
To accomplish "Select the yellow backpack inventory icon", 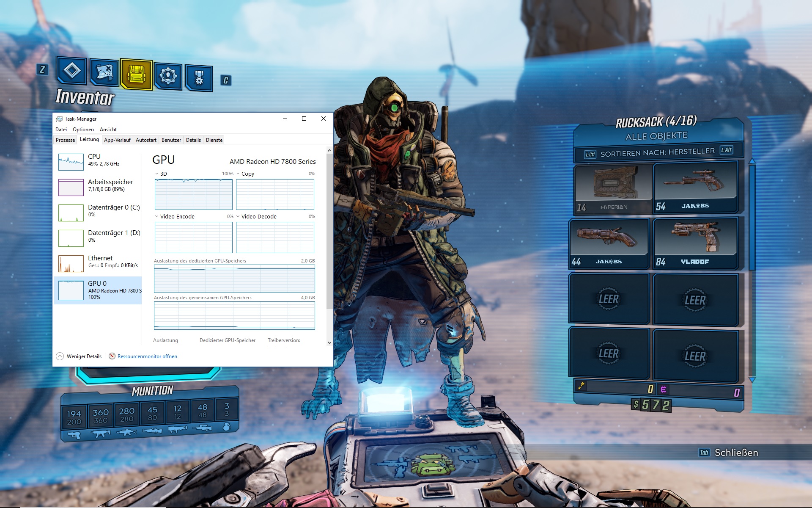I will (136, 75).
